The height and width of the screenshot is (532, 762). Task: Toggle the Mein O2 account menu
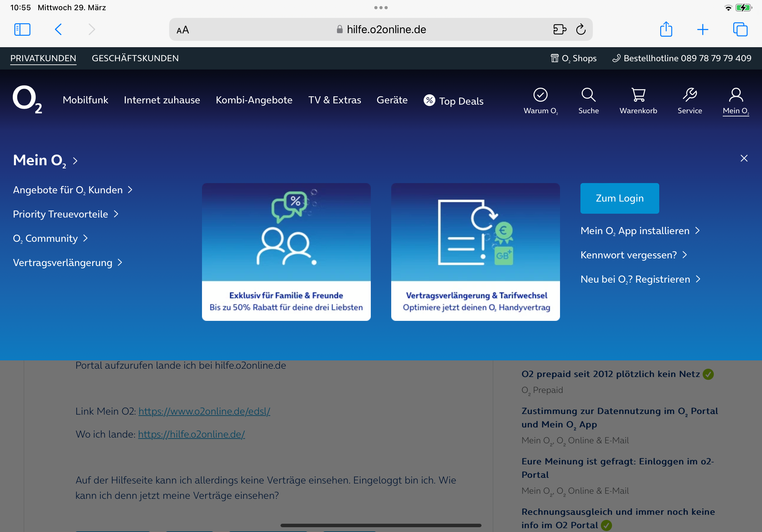pyautogui.click(x=736, y=101)
